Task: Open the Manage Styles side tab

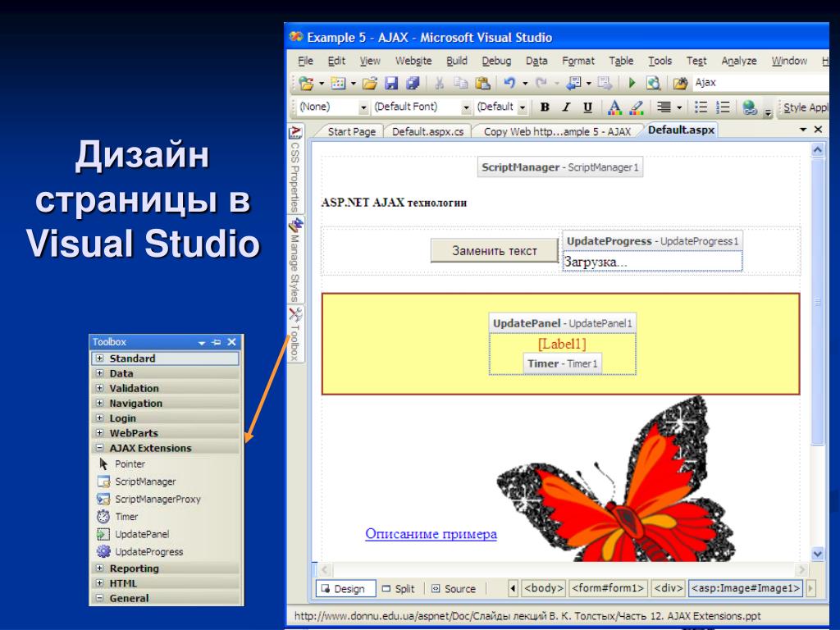Action: 295,260
